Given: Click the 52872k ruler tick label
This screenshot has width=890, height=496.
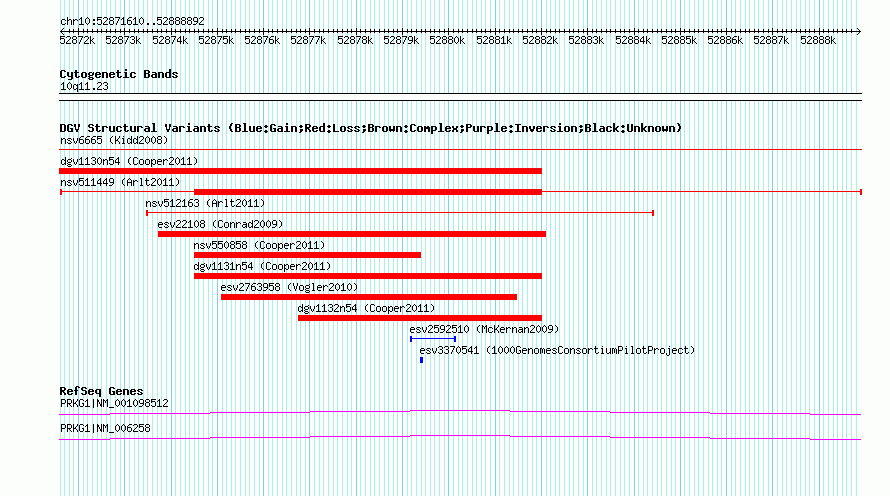Looking at the screenshot, I should tap(77, 40).
